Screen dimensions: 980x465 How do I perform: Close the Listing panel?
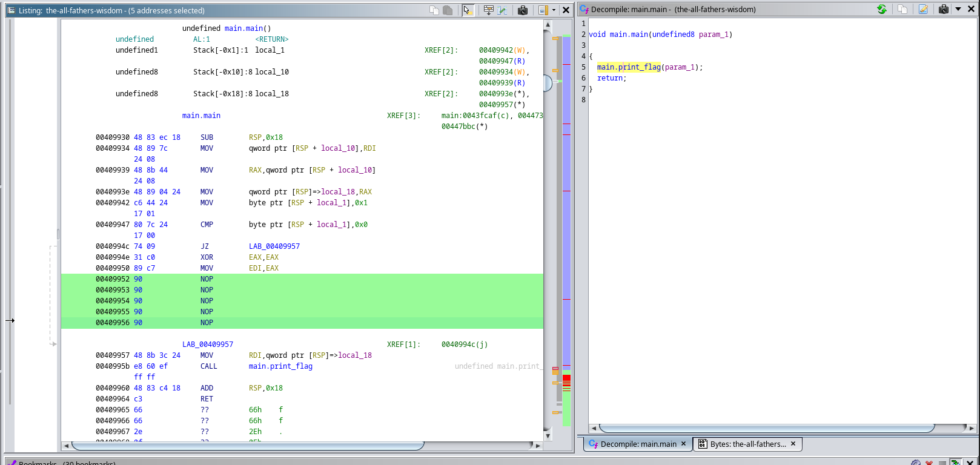(x=566, y=10)
